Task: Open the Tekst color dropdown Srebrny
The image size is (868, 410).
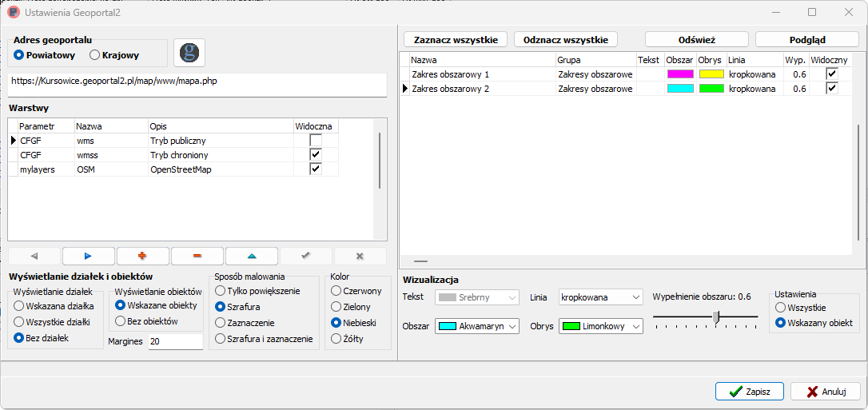Action: pyautogui.click(x=477, y=297)
